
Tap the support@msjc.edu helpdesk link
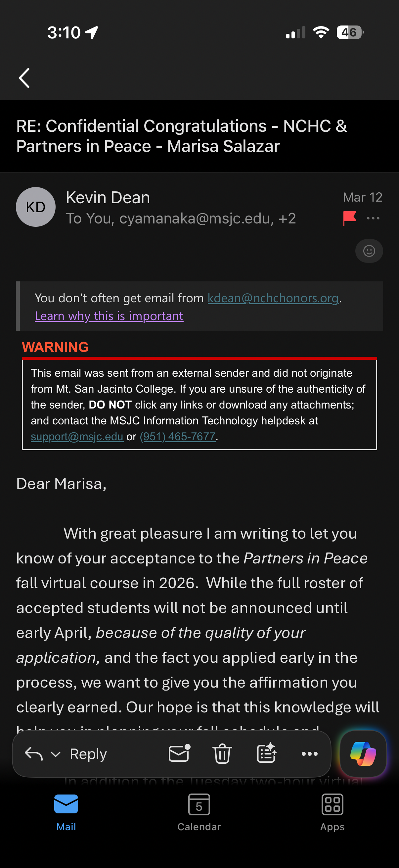(x=77, y=437)
